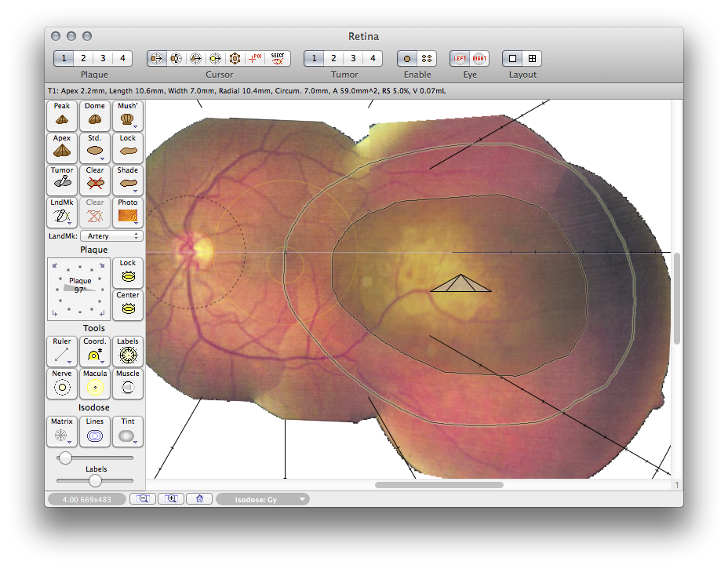Activate the Ruler measurement tool

tap(62, 352)
